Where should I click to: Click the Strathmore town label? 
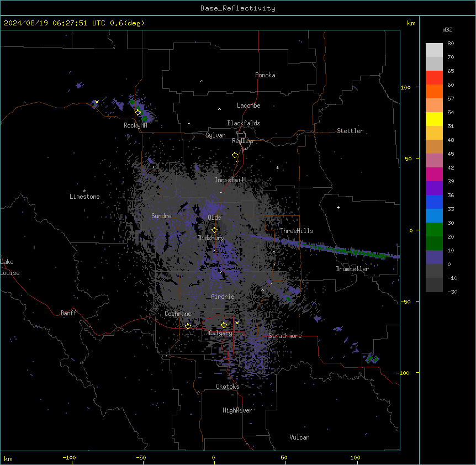pyautogui.click(x=285, y=336)
